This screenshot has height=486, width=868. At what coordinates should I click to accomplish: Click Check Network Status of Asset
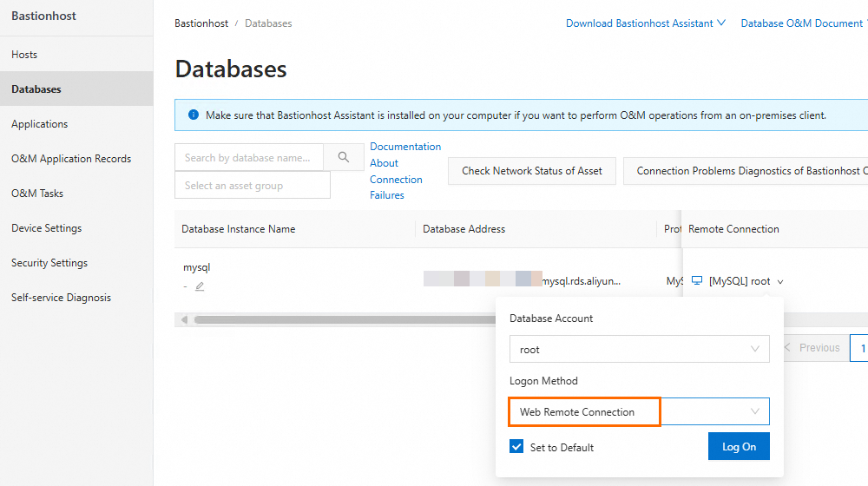531,171
